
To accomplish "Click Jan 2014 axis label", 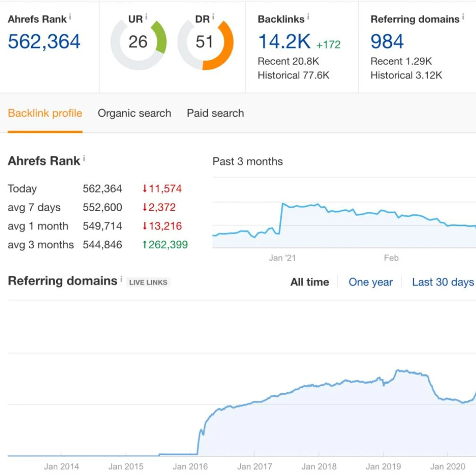I will pyautogui.click(x=61, y=466).
